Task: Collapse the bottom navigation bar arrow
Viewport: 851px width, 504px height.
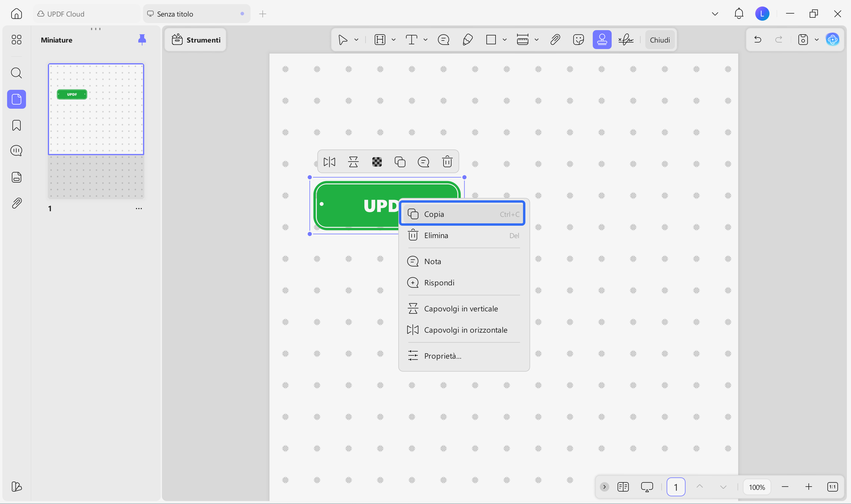Action: point(604,487)
